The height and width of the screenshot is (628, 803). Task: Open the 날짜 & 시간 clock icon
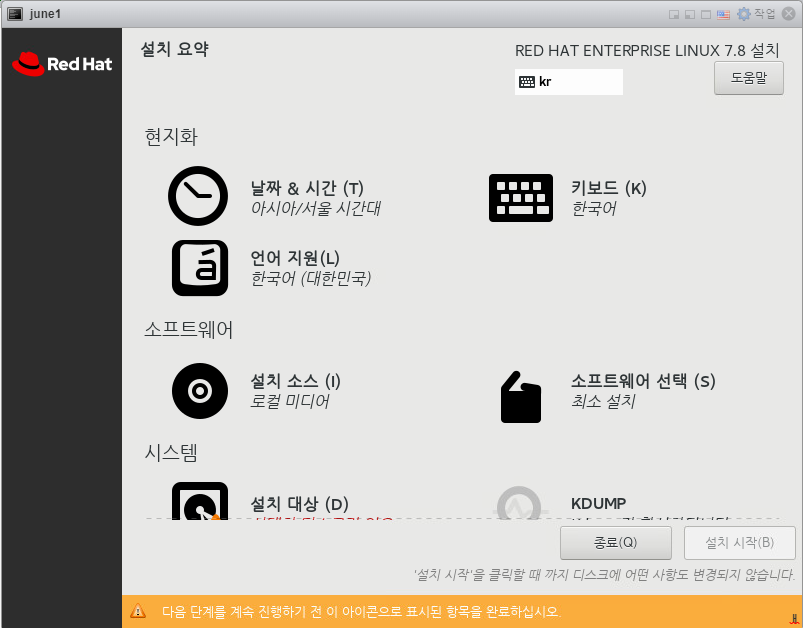pos(198,196)
